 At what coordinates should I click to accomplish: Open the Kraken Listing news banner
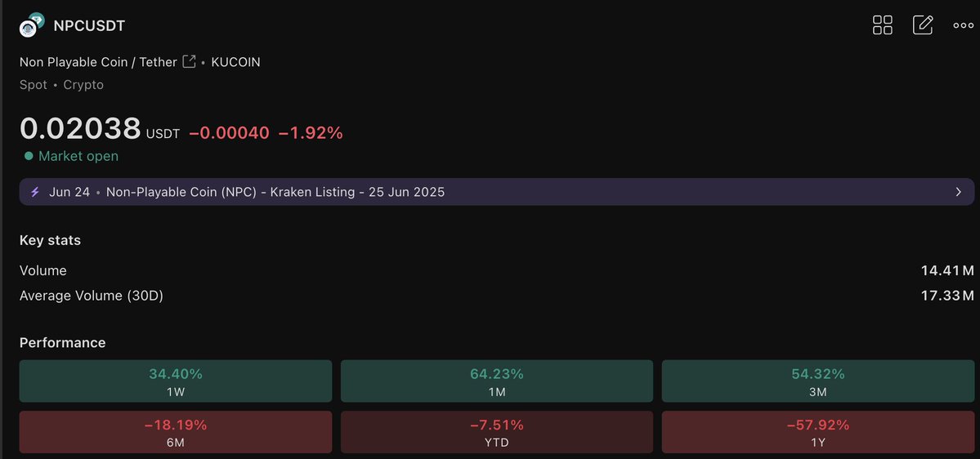[x=497, y=192]
